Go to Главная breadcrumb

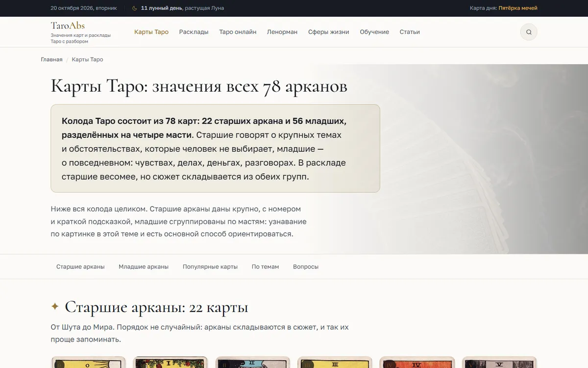click(51, 59)
